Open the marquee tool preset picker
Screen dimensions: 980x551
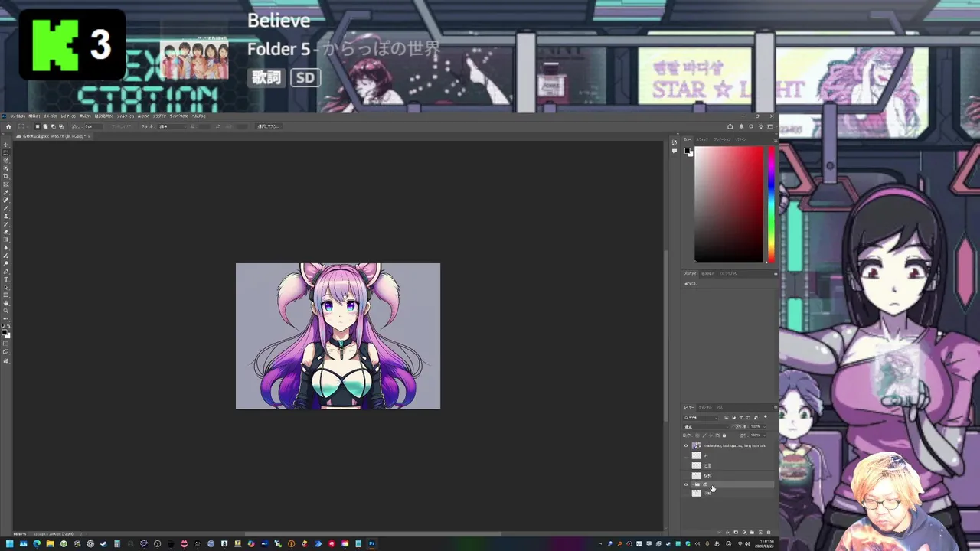pos(23,126)
